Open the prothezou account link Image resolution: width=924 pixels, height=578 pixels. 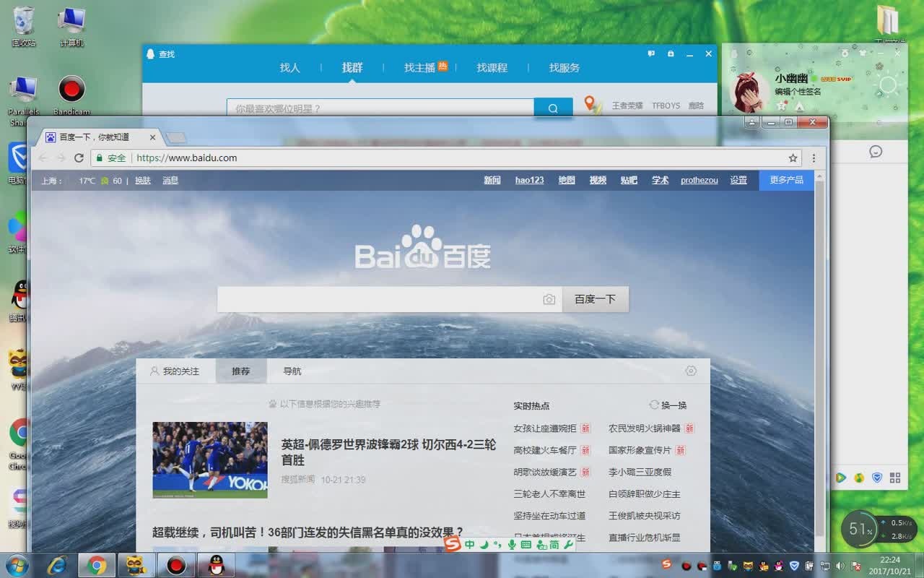tap(699, 180)
